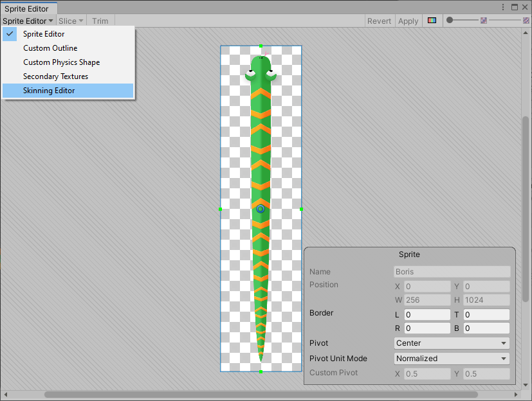Screen dimensions: 532x401
Task: Click the top edge green resize handle
Action: 261,46
